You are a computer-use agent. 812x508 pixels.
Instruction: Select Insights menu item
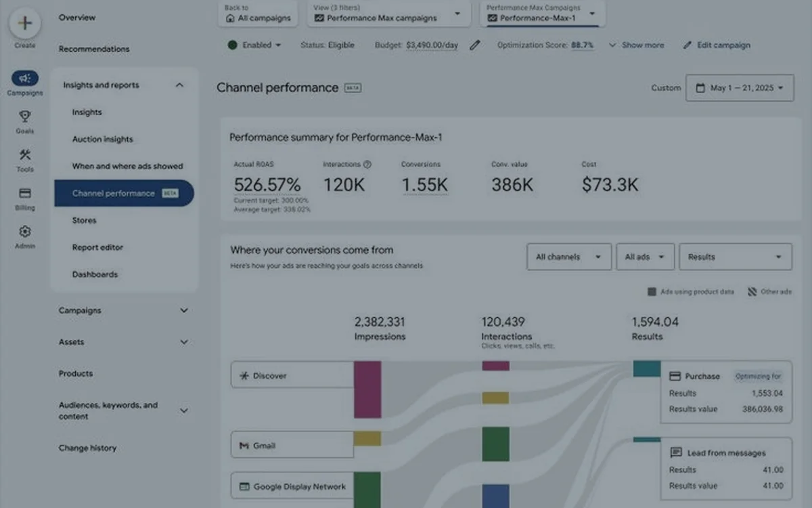87,112
